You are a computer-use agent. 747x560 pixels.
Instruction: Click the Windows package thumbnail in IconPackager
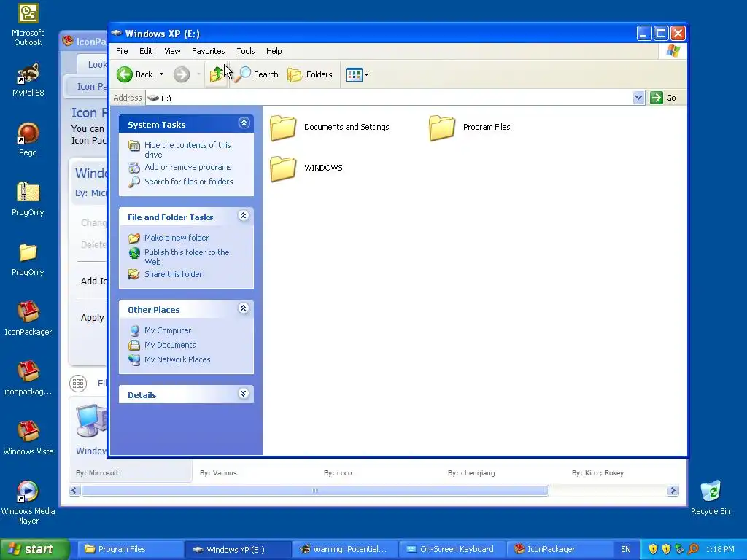tap(91, 421)
